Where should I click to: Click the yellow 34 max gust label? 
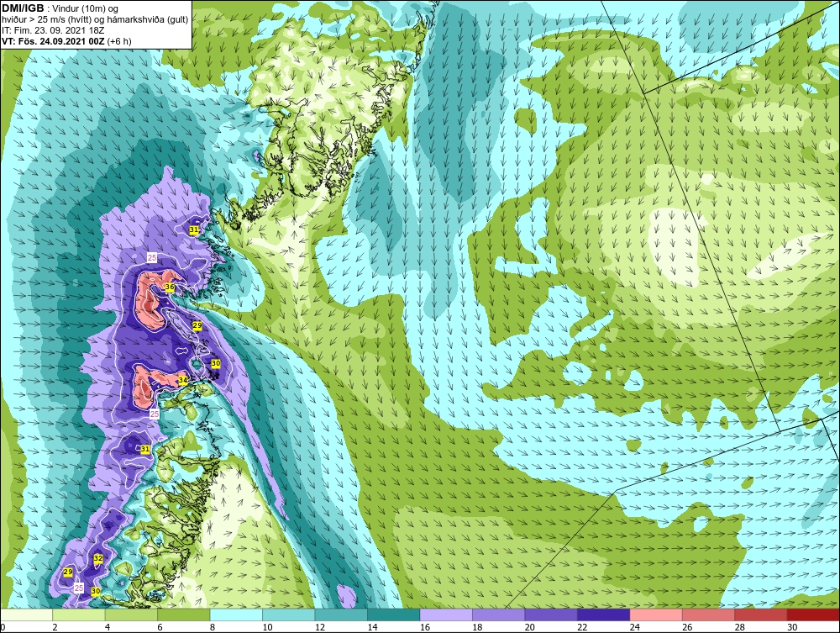point(182,380)
